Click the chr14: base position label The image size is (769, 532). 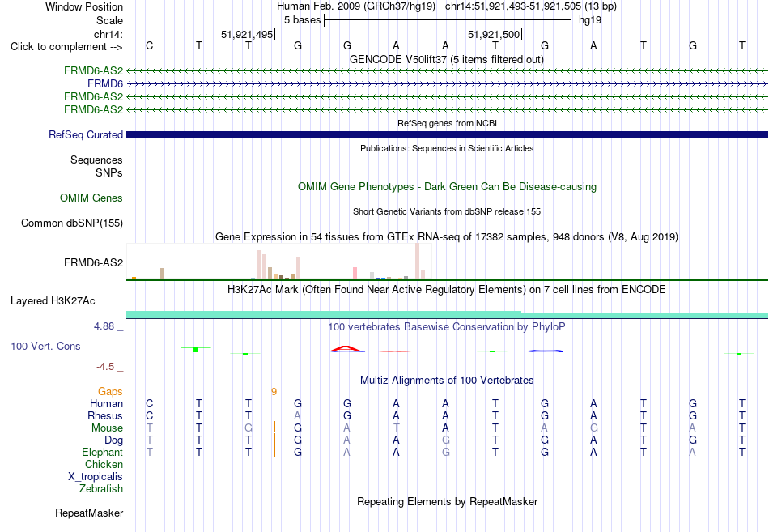click(108, 34)
